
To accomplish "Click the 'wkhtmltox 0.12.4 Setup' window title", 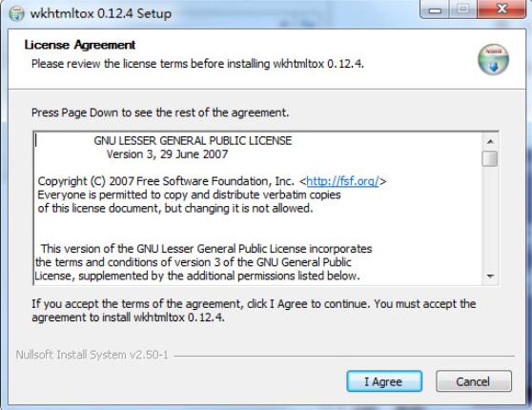I will [101, 14].
